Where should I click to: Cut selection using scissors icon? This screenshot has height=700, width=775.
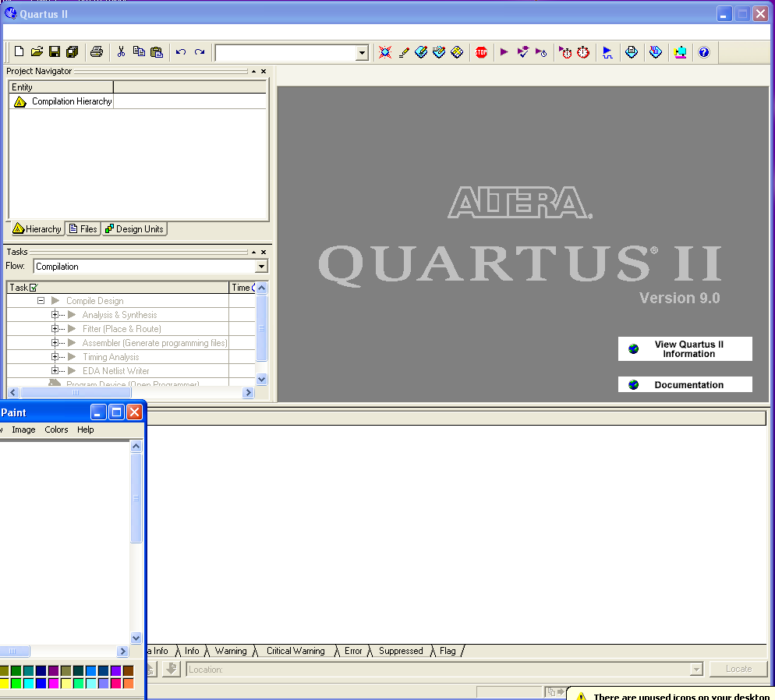(x=121, y=52)
